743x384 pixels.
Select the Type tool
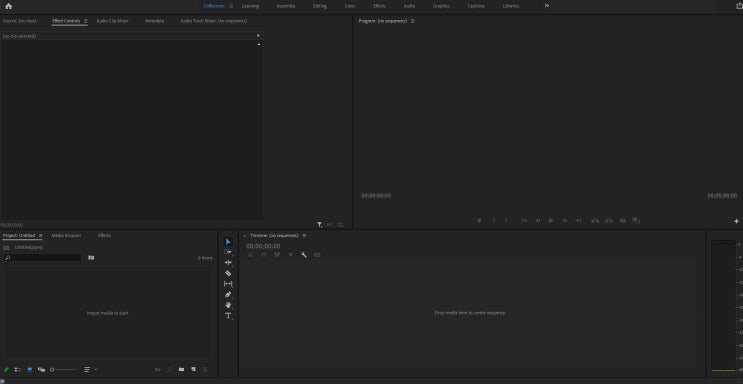(228, 316)
